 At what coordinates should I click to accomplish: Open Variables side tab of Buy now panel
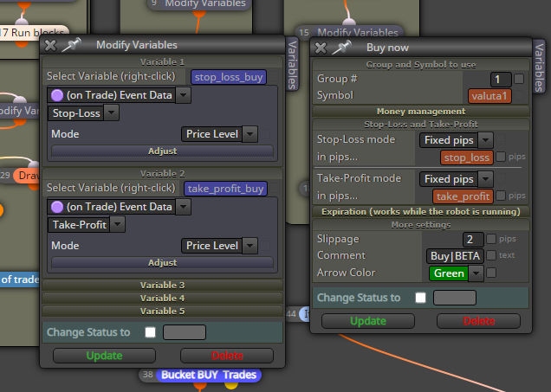coord(539,67)
